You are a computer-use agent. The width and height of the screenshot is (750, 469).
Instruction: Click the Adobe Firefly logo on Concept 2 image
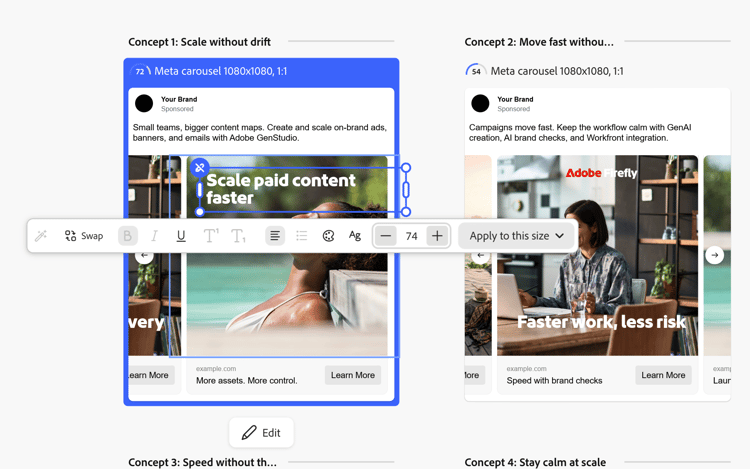click(x=601, y=173)
